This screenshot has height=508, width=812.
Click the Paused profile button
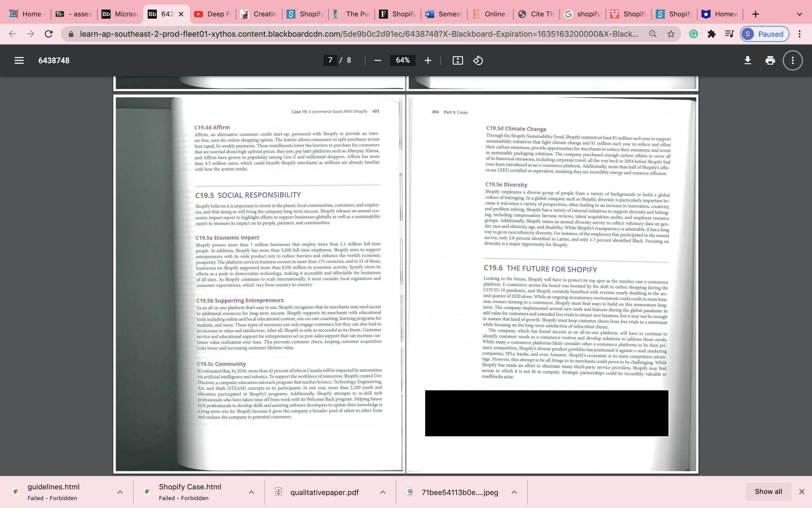pyautogui.click(x=764, y=34)
